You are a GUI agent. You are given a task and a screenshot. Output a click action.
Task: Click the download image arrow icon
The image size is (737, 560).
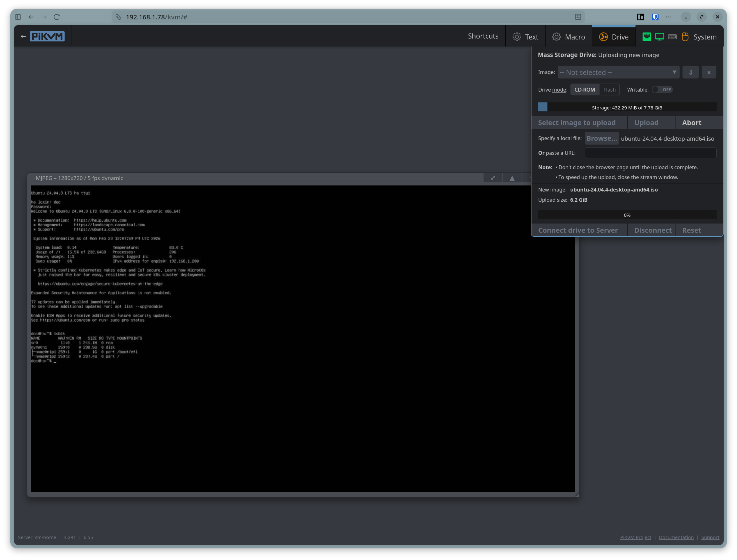690,72
